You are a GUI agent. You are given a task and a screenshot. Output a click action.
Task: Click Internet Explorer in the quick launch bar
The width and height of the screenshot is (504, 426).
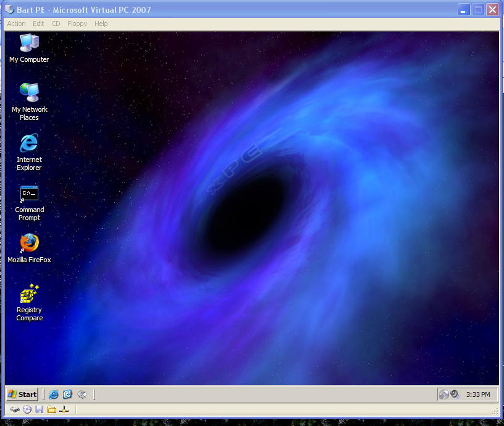[54, 394]
